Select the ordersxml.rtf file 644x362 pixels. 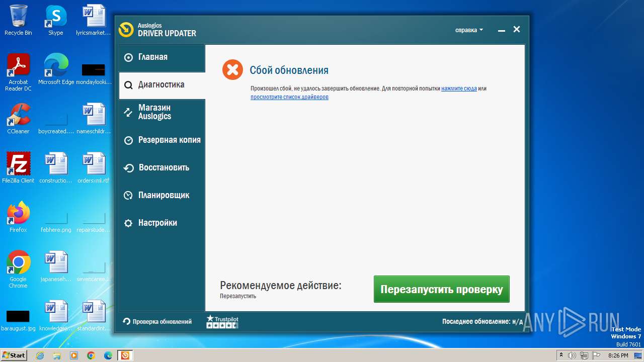click(94, 168)
